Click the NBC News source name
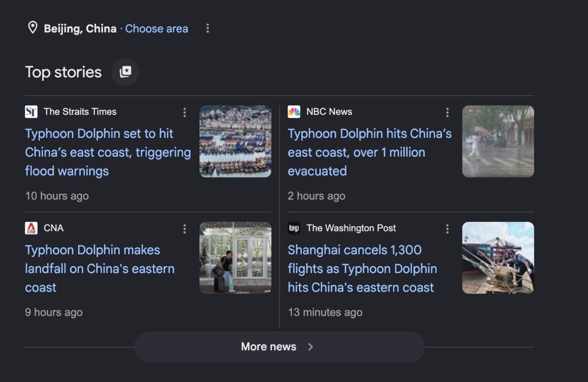The width and height of the screenshot is (588, 382). point(329,112)
